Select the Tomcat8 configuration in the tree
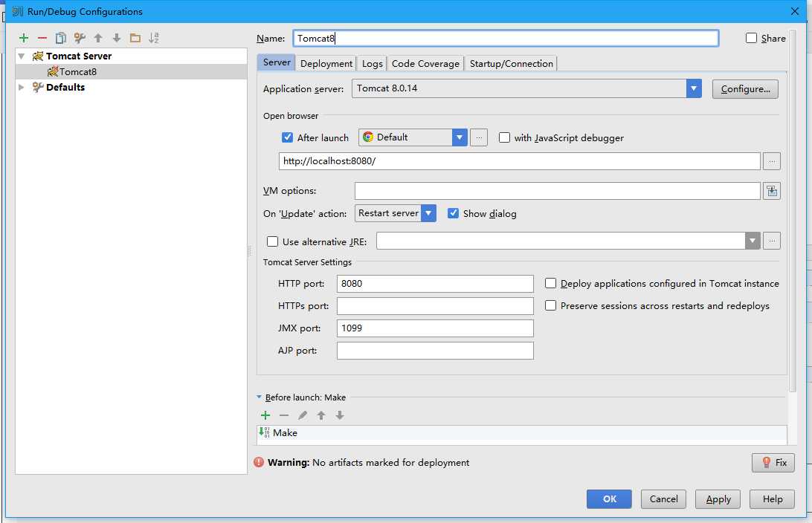812x523 pixels. click(132, 71)
